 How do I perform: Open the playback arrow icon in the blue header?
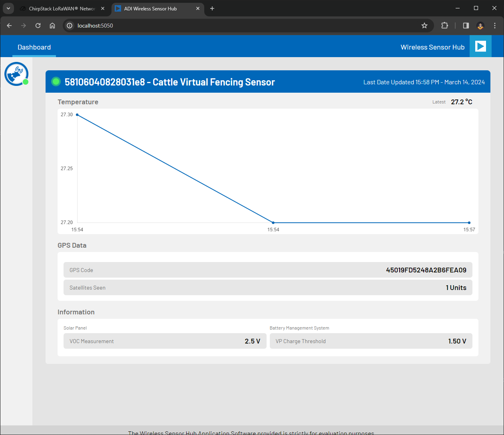(480, 46)
